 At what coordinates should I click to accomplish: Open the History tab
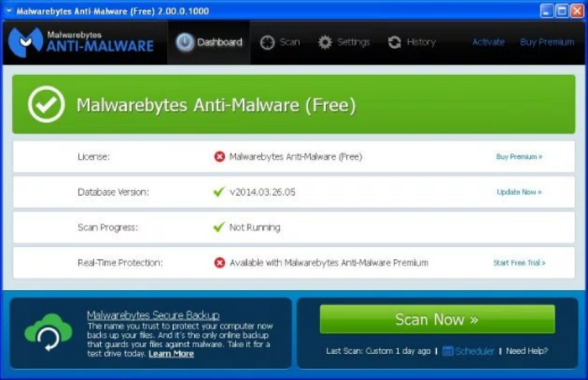(x=412, y=42)
